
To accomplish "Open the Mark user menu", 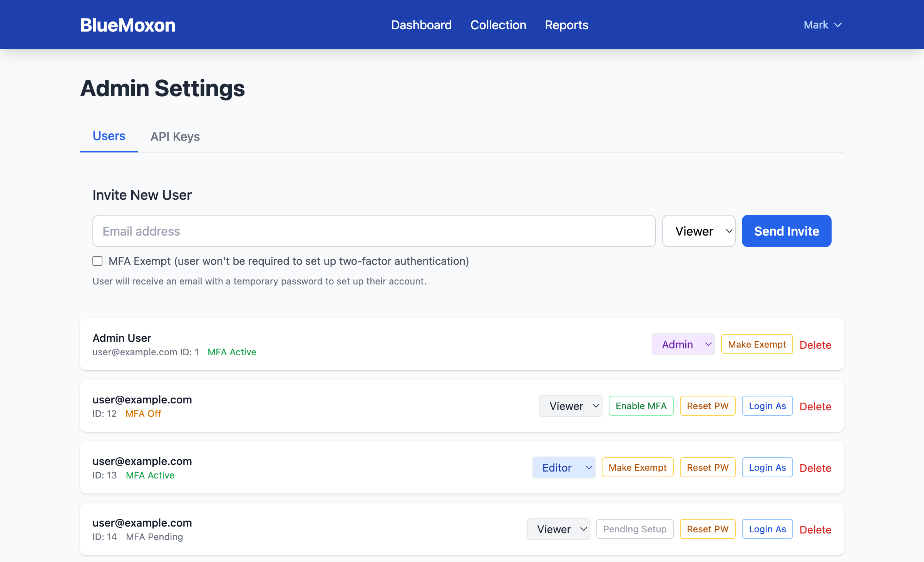I will coord(822,25).
